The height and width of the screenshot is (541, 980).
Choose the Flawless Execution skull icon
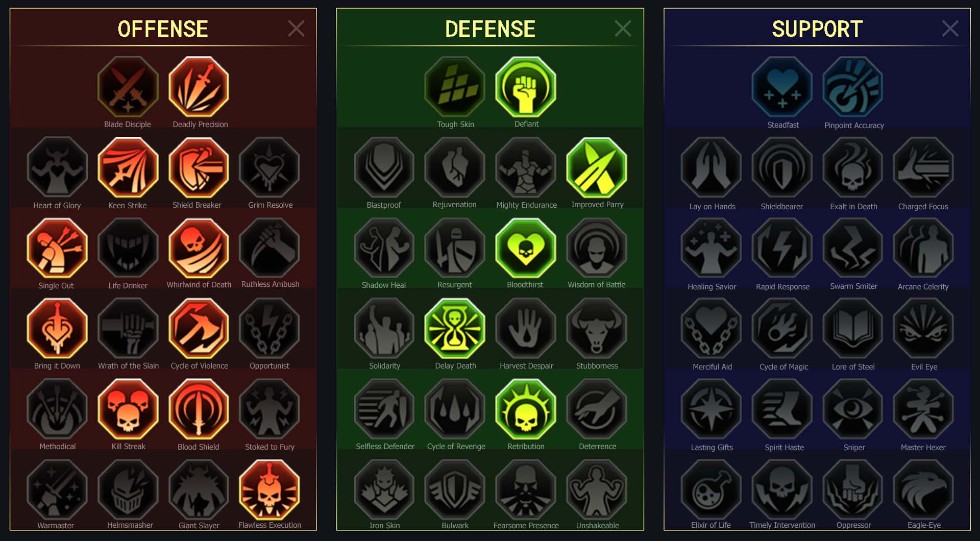point(269,489)
